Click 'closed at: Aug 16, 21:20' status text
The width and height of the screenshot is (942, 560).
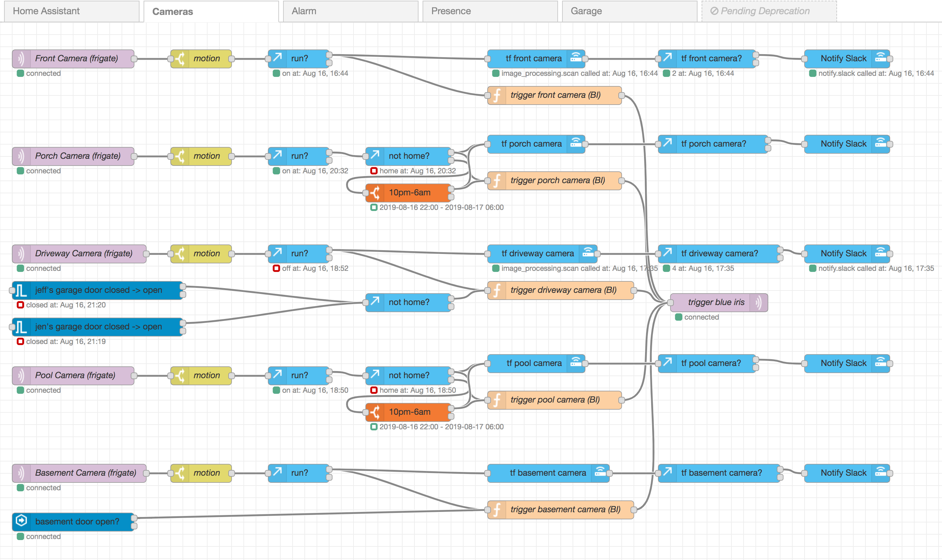coord(66,305)
